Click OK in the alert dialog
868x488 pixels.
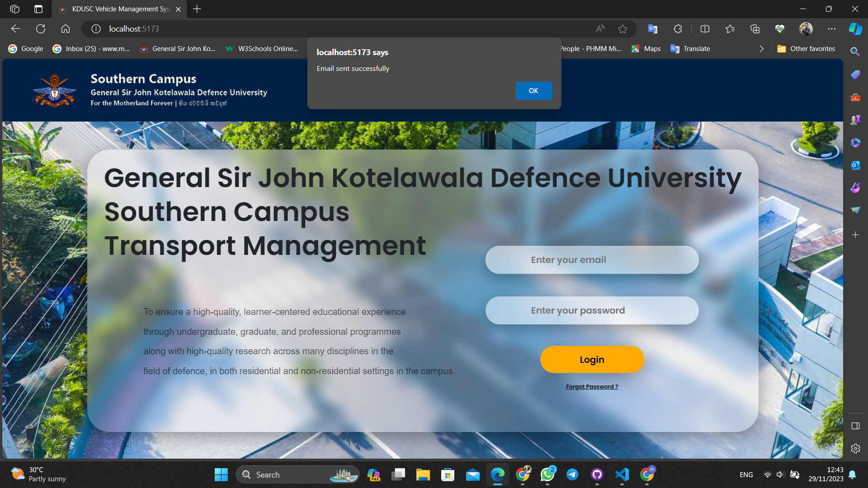click(533, 91)
